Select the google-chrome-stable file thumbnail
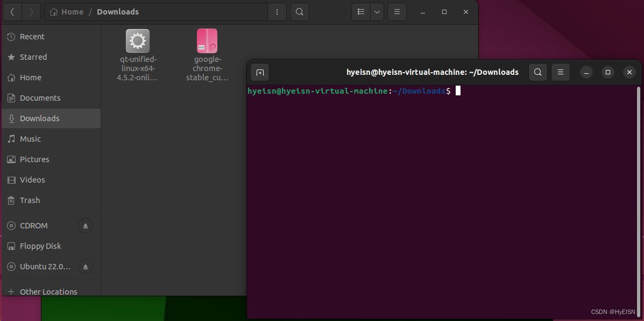Viewport: 644px width, 321px height. click(x=207, y=40)
